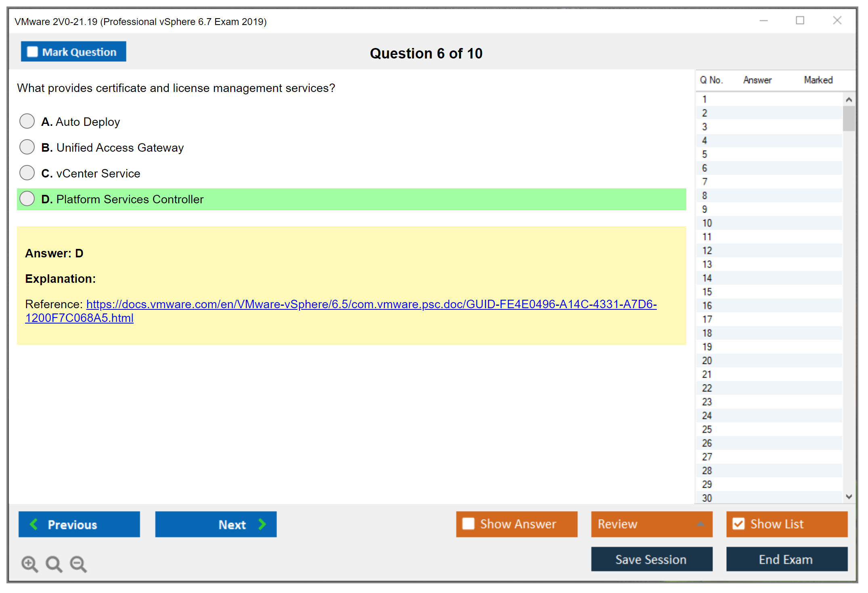Choose option D. Platform Services Controller
The image size is (868, 593).
[x=27, y=198]
